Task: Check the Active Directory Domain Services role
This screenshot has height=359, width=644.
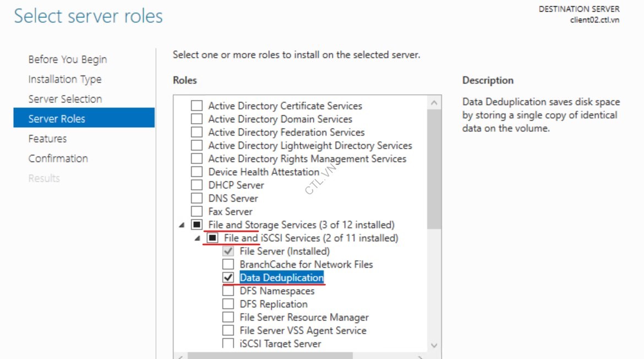Action: click(x=196, y=119)
